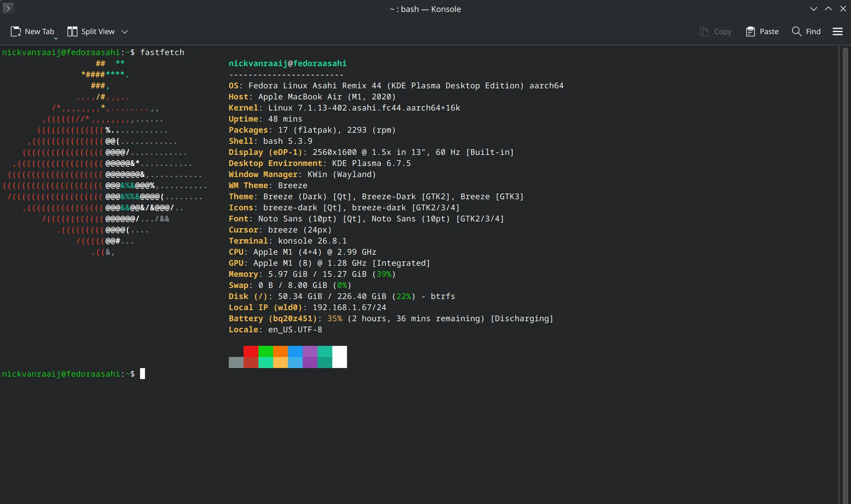Viewport: 851px width, 504px height.
Task: Click the fastfetch command text
Action: (162, 52)
